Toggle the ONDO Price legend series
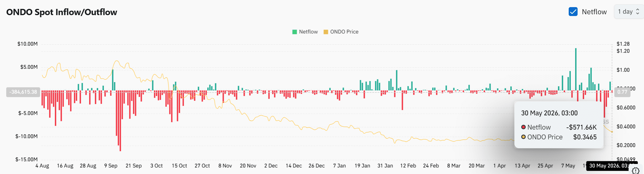 (341, 32)
